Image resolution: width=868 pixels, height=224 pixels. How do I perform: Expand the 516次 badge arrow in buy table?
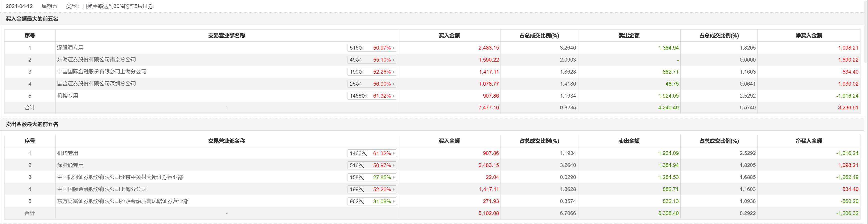coord(393,48)
